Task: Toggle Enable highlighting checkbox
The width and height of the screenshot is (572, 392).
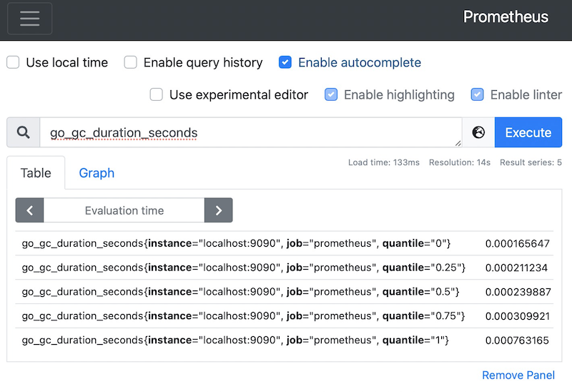Action: point(331,94)
